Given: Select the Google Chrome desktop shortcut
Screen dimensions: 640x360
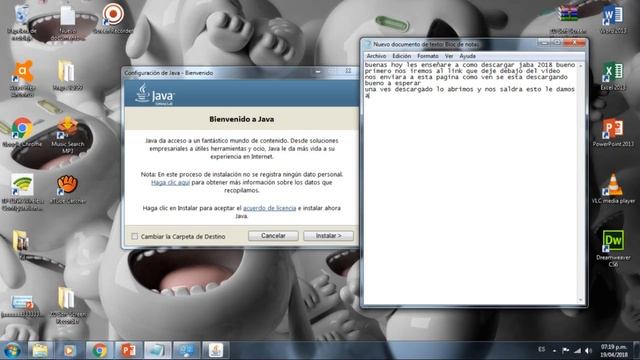Looking at the screenshot, I should [22, 133].
